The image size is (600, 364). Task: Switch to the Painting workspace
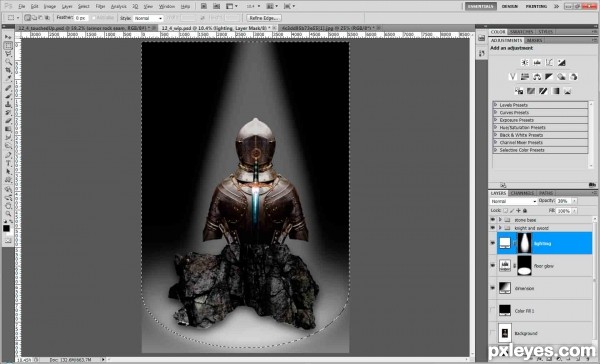(536, 6)
